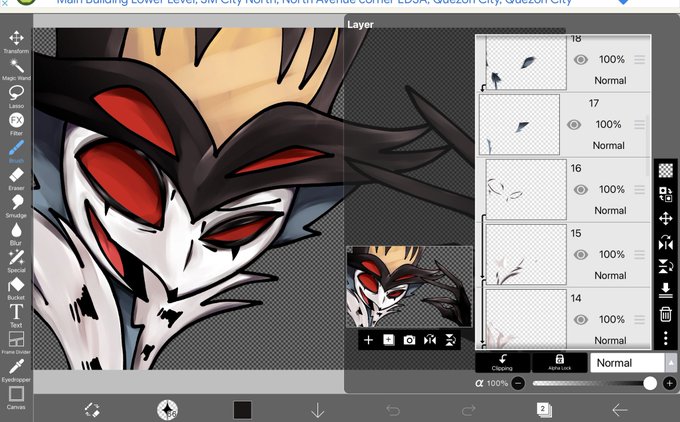Hide layer 14 with eye icon

point(581,320)
